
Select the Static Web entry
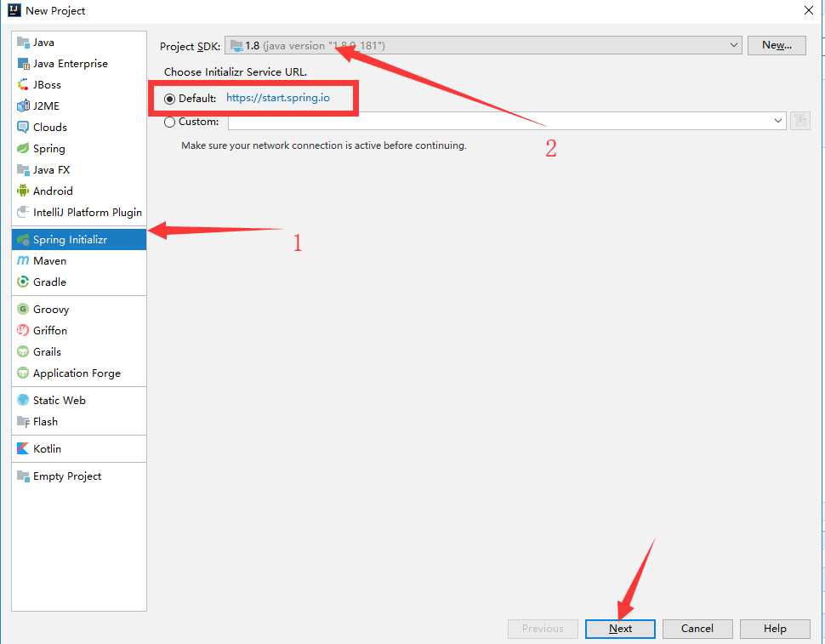click(79, 400)
